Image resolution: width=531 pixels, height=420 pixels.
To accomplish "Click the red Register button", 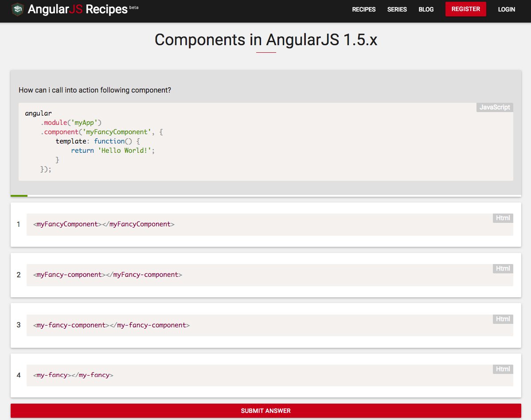I will point(466,9).
